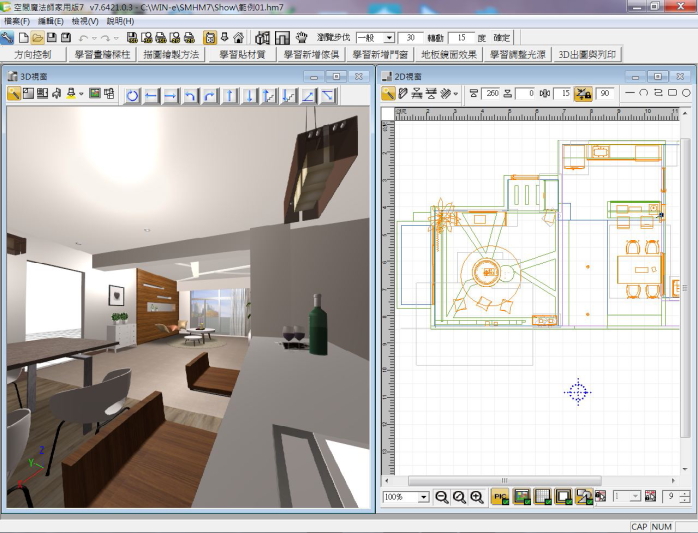Click the turn-right curved arrow in the 3D window
This screenshot has width=698, height=533.
pos(210,95)
